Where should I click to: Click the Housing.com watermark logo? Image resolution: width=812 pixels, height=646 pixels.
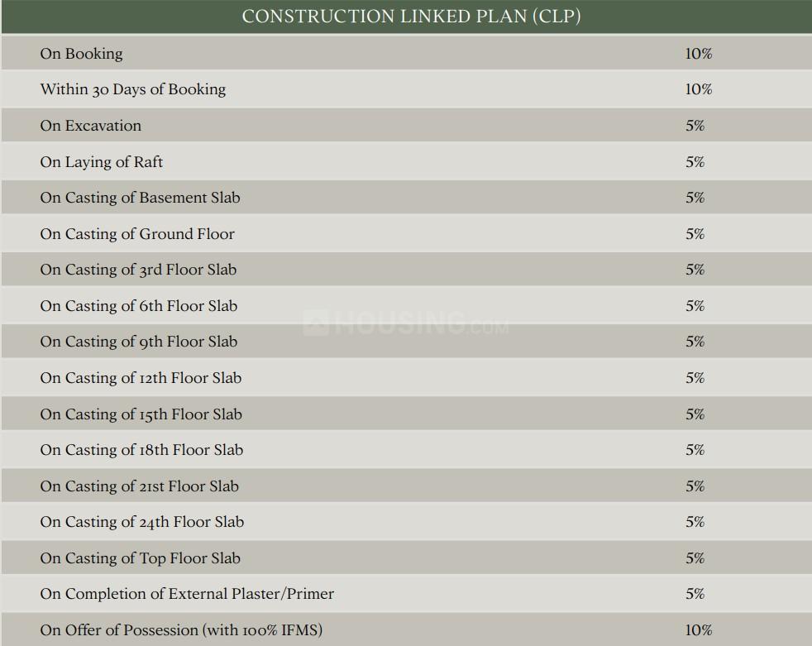coord(406,323)
